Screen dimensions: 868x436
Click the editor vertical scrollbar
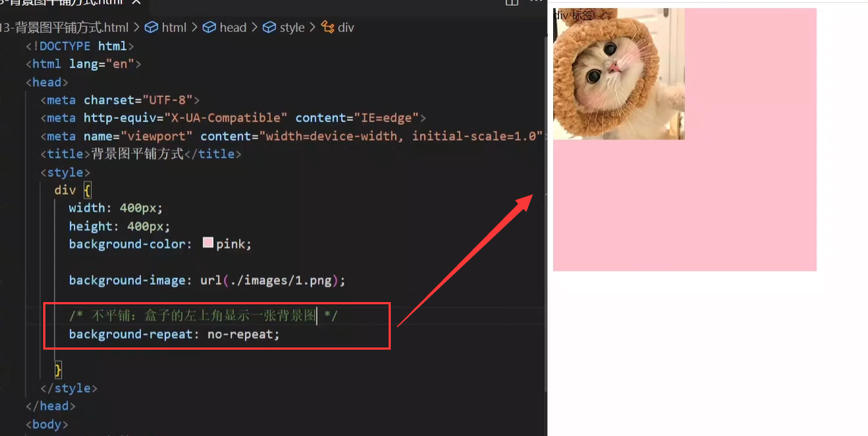point(544,223)
